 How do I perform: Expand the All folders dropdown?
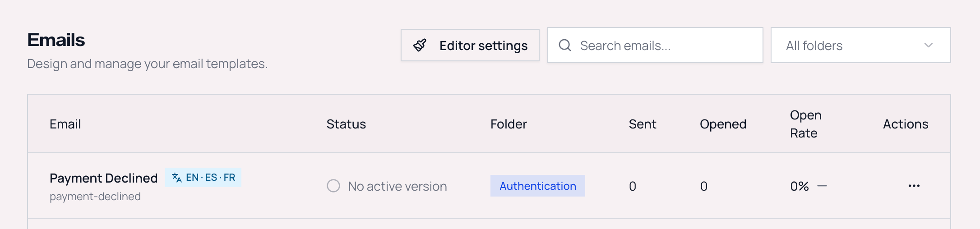pyautogui.click(x=860, y=45)
